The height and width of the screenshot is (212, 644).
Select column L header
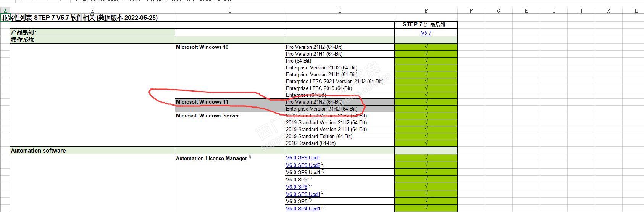[636, 11]
